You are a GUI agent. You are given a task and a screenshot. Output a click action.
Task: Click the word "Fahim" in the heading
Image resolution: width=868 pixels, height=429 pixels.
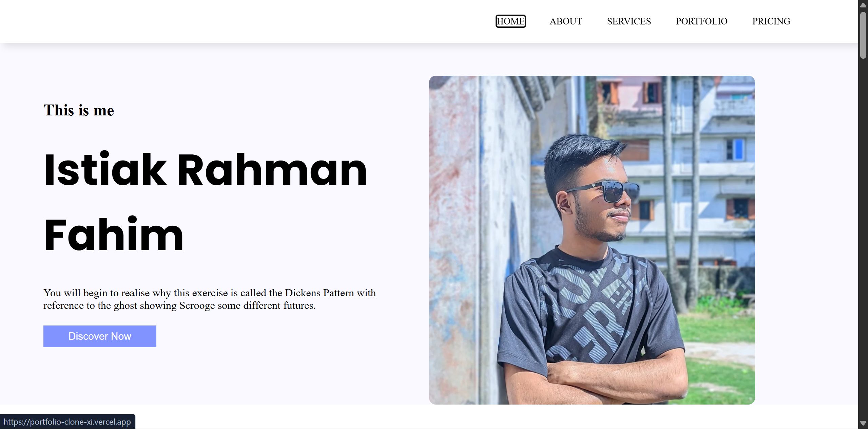[114, 235]
